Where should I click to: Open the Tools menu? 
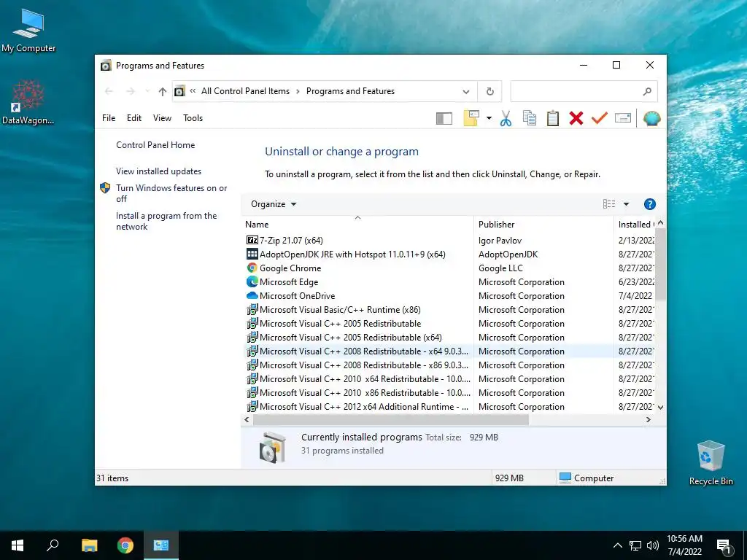pos(193,118)
